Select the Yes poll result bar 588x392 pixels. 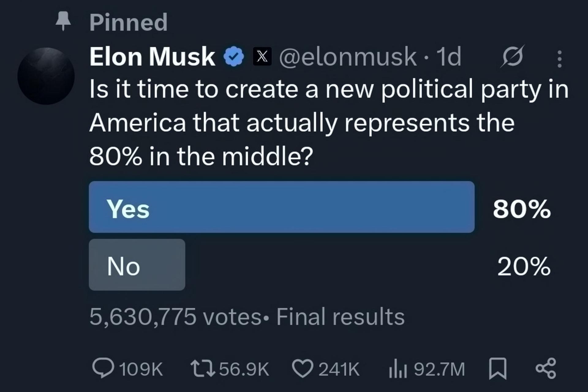(282, 207)
